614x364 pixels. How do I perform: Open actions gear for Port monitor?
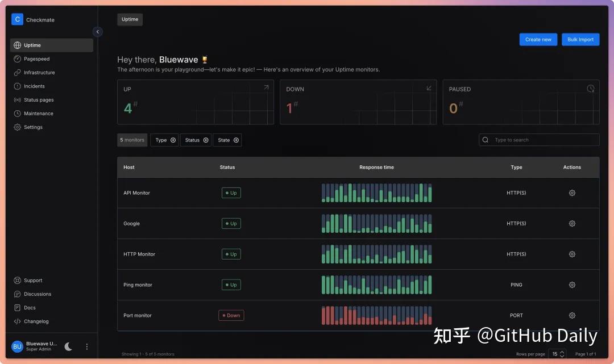pyautogui.click(x=572, y=316)
